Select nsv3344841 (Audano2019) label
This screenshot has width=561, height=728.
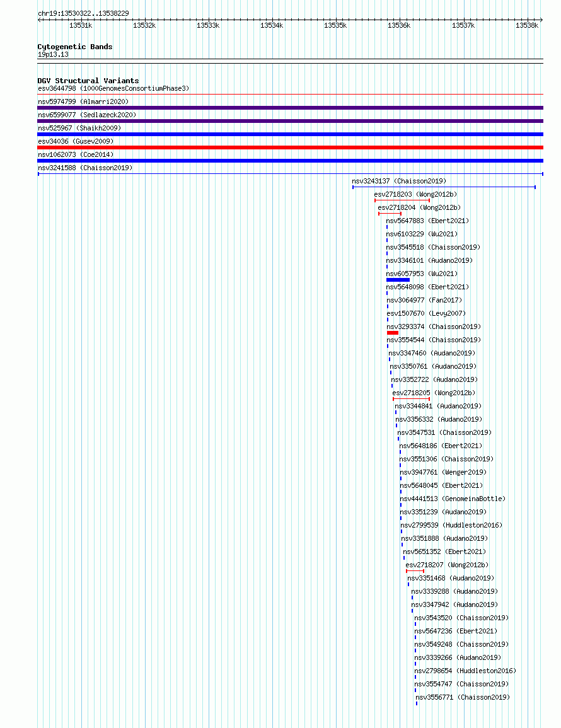(438, 406)
